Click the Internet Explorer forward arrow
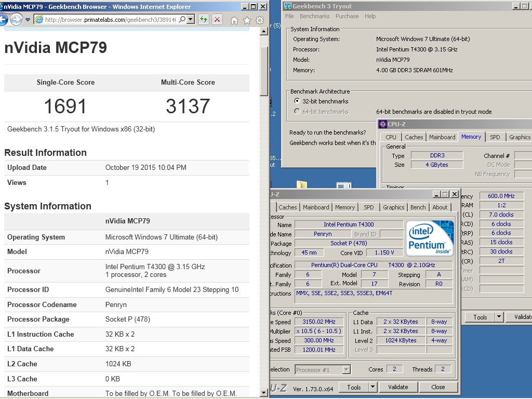Screen dimensions: 532x399 pos(16,20)
